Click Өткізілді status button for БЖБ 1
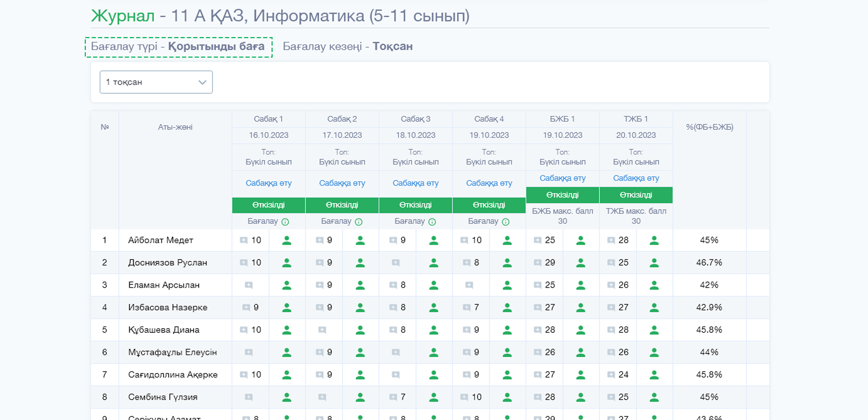The image size is (868, 420). coord(562,195)
